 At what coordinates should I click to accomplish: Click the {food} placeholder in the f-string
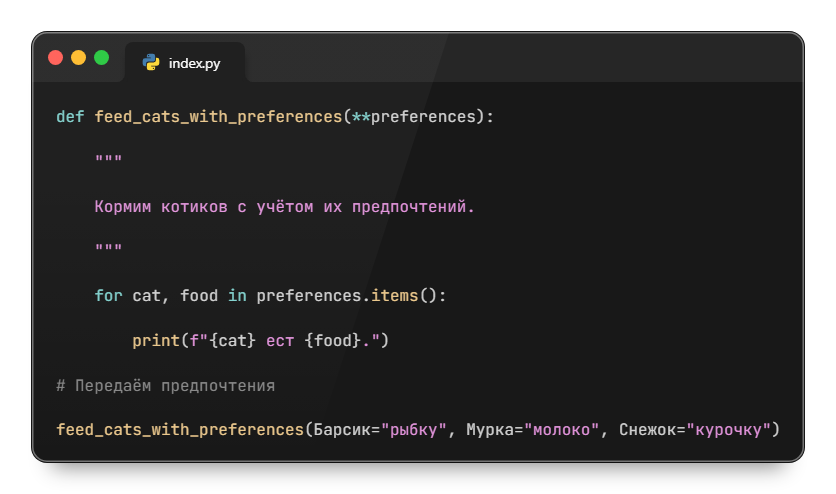click(x=332, y=341)
